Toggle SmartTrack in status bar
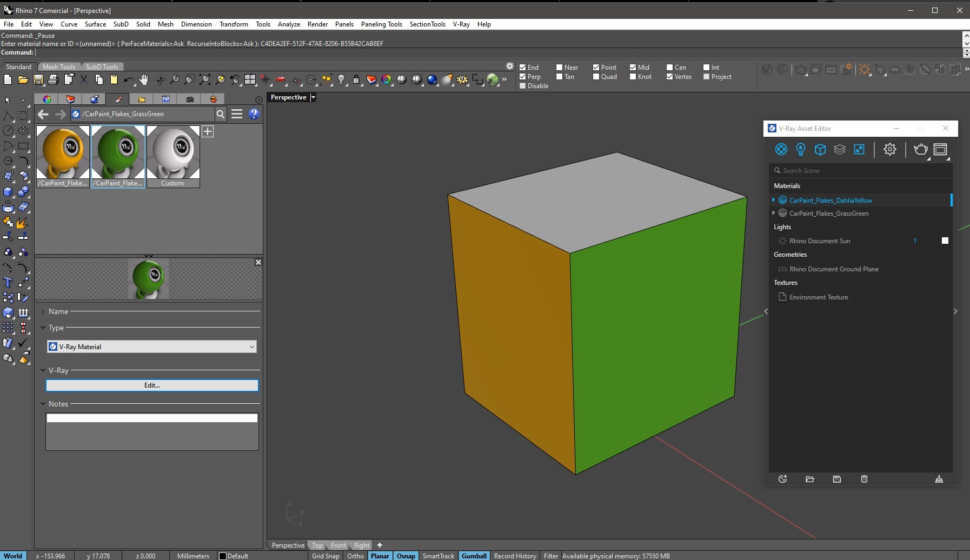Image resolution: width=970 pixels, height=560 pixels. [x=439, y=556]
